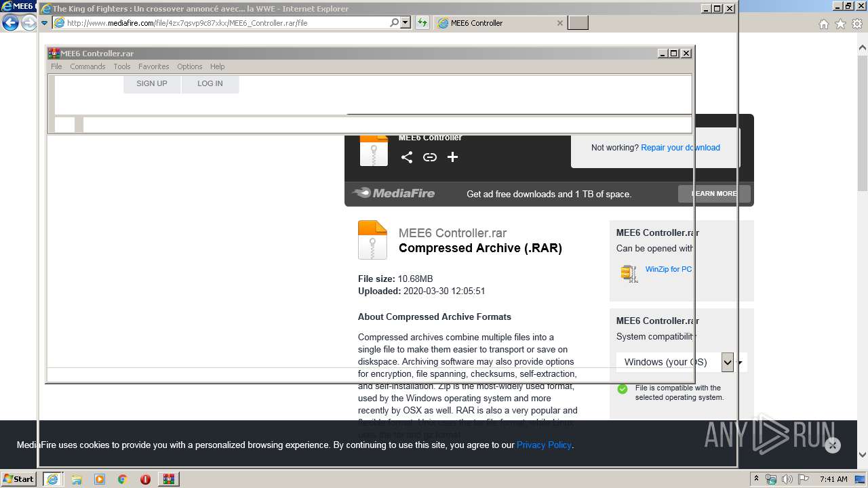Screen dimensions: 868x488
Task: Open the address bar autocomplete dropdown
Action: [x=406, y=22]
